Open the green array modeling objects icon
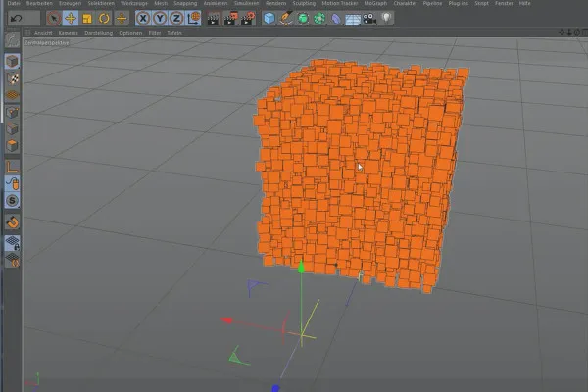588x392 pixels. point(319,18)
